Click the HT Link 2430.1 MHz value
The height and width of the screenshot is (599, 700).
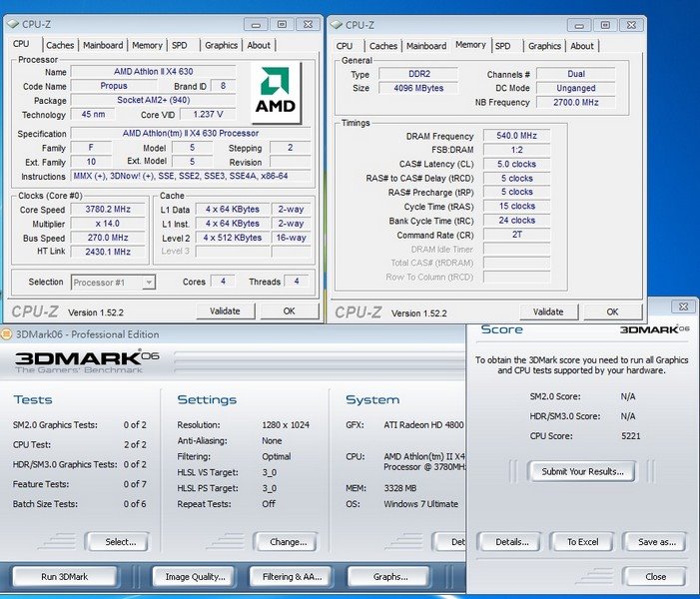tap(108, 252)
